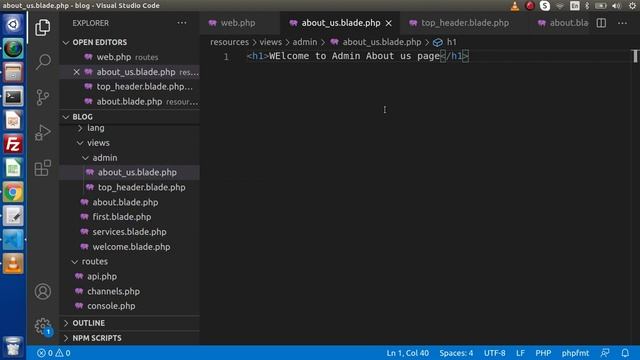Click the Explorer more actions ellipsis
This screenshot has height=360, width=640.
(x=182, y=23)
